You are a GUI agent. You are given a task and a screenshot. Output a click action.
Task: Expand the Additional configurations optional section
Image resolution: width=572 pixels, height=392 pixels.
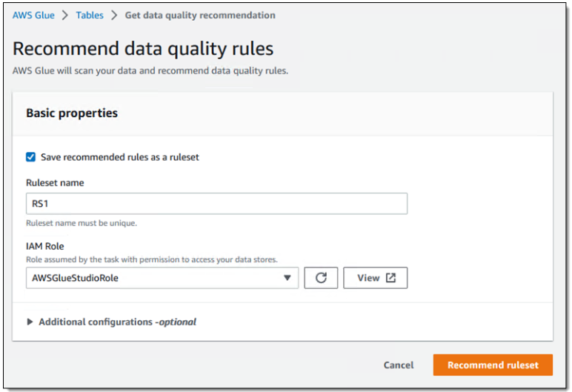(117, 322)
